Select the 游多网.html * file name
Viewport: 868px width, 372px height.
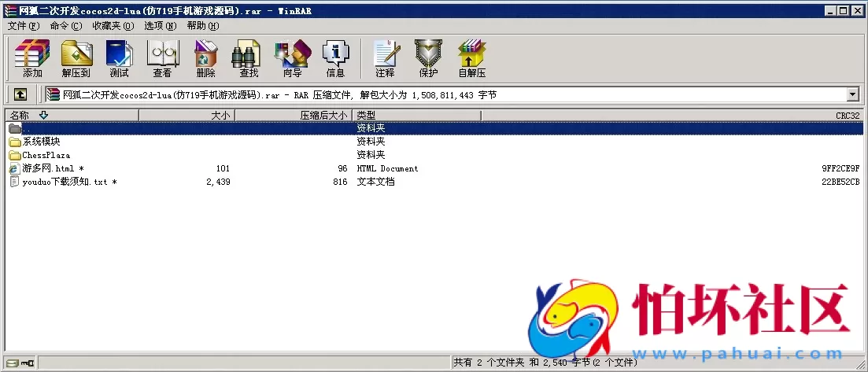point(54,168)
